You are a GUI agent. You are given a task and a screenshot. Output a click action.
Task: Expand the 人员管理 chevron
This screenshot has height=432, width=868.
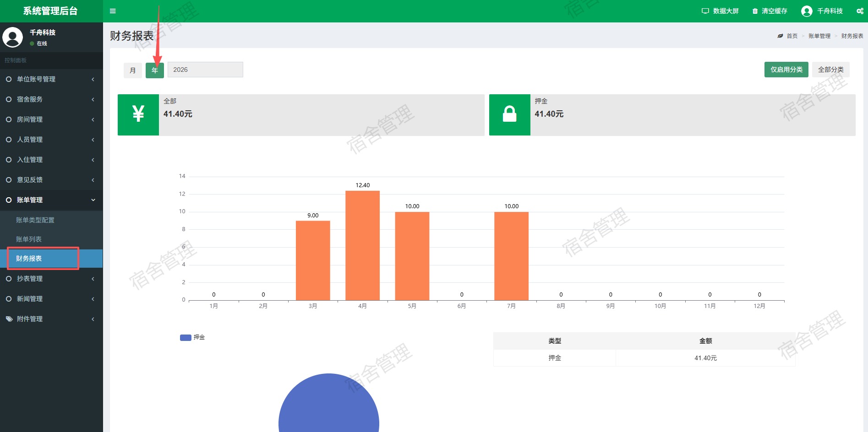click(x=93, y=140)
